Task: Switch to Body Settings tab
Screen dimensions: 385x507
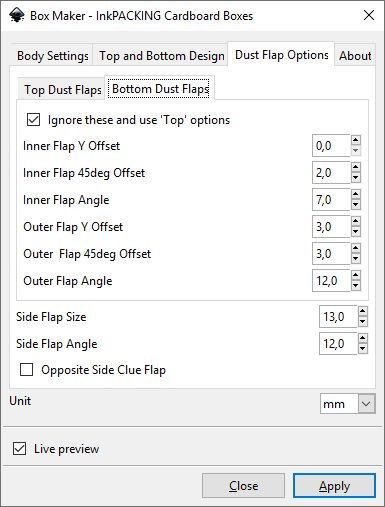Action: 53,56
